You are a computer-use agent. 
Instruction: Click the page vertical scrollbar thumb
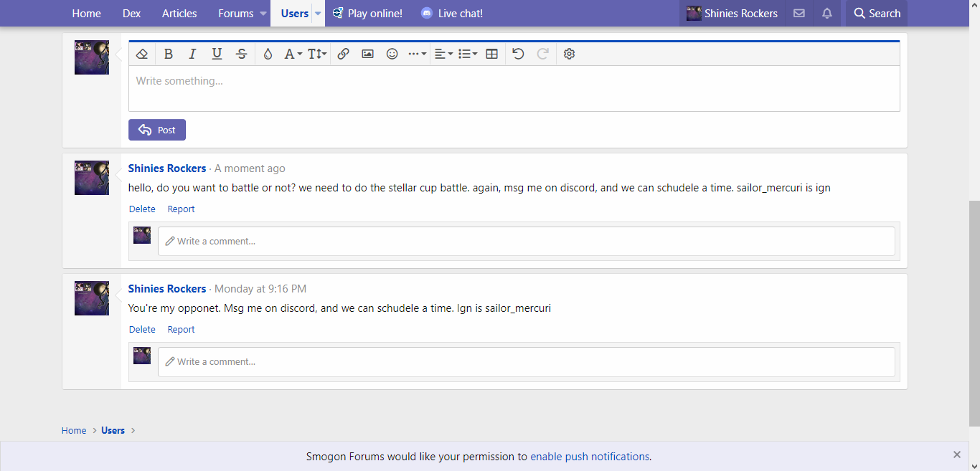(x=974, y=313)
